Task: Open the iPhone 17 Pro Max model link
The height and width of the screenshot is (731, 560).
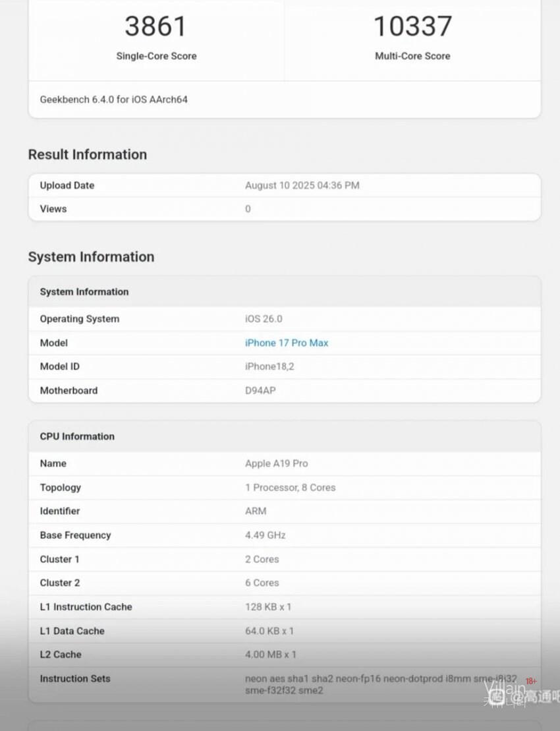Action: click(x=287, y=343)
